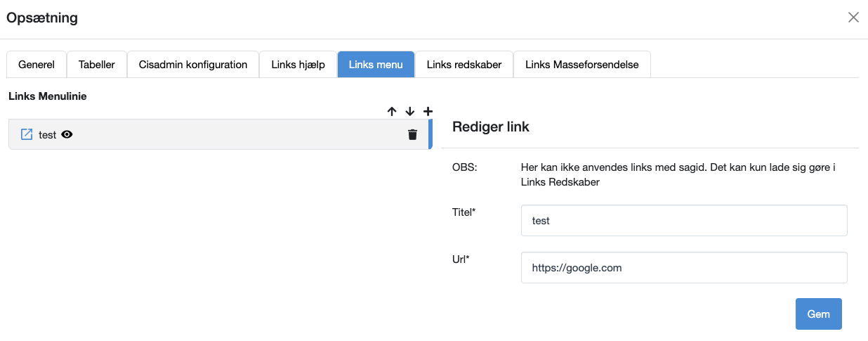Go to the Cisadmin konfiguration tab
This screenshot has width=868, height=341.
pos(193,65)
